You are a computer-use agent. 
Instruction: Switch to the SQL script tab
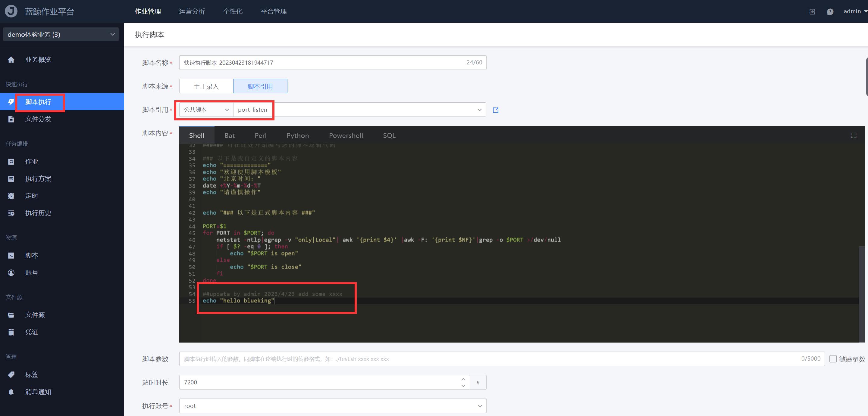pos(389,135)
